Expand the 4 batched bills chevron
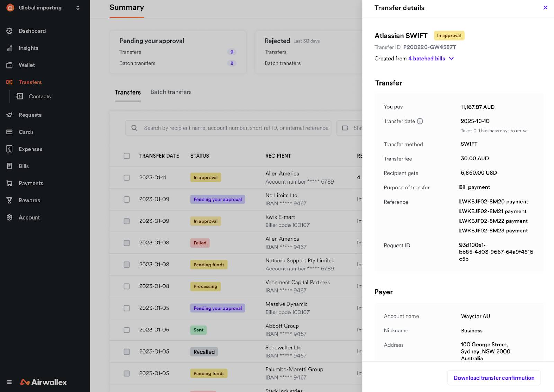Image resolution: width=554 pixels, height=392 pixels. (x=452, y=59)
